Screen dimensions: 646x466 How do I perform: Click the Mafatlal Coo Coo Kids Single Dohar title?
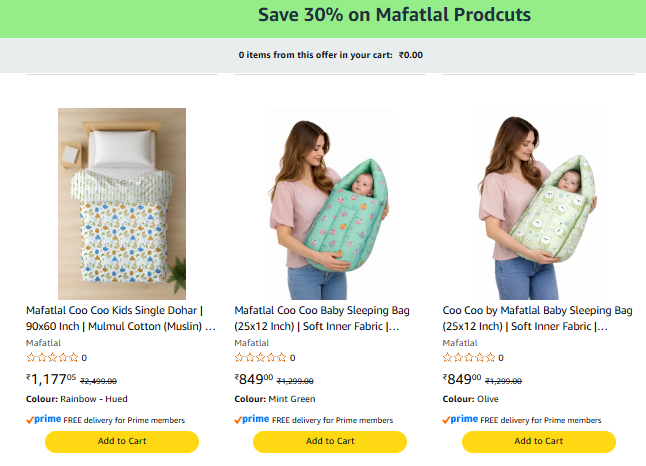[x=121, y=318]
